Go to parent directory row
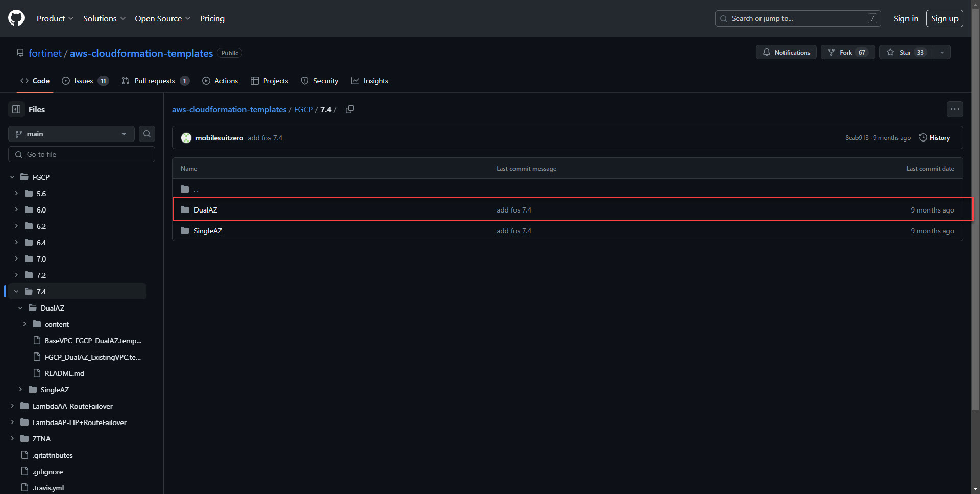 [x=567, y=189]
